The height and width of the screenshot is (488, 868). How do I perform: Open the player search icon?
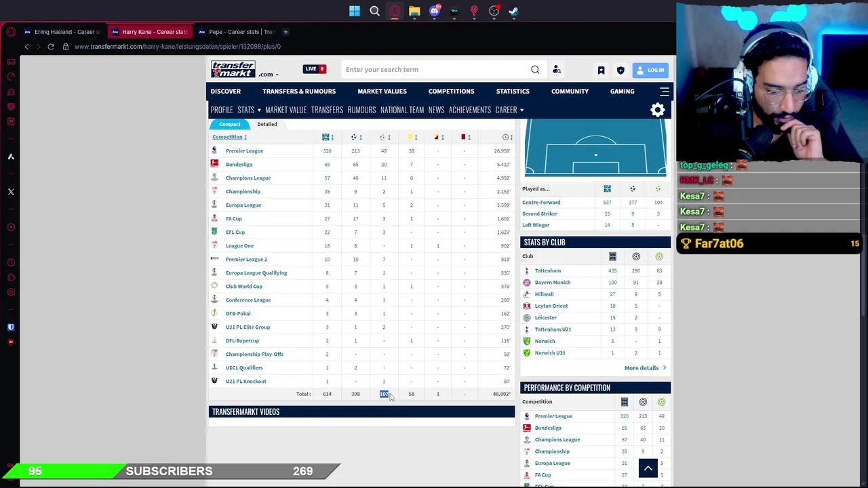point(557,69)
